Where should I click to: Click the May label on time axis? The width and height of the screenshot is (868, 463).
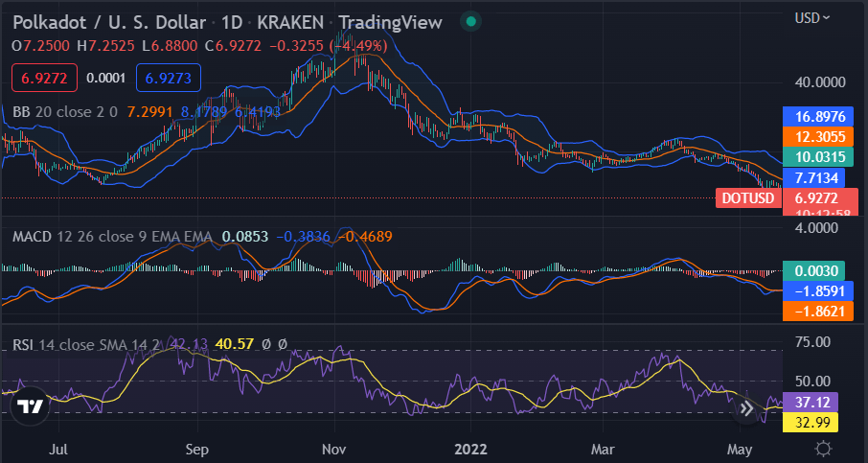[x=739, y=449]
